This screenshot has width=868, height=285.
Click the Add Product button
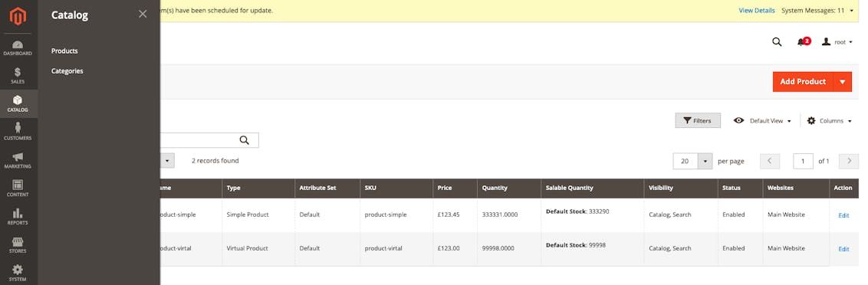(x=803, y=81)
